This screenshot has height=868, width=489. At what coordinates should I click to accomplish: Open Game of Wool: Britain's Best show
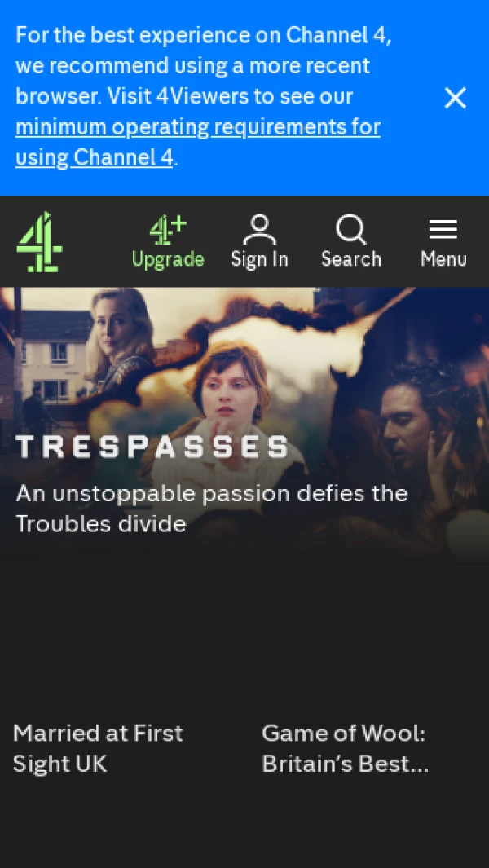345,748
